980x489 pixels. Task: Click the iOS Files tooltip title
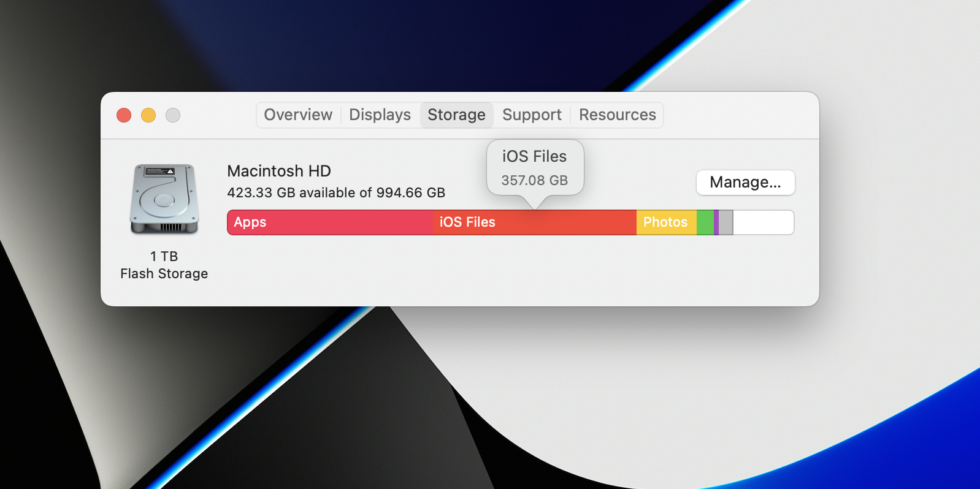pyautogui.click(x=535, y=157)
